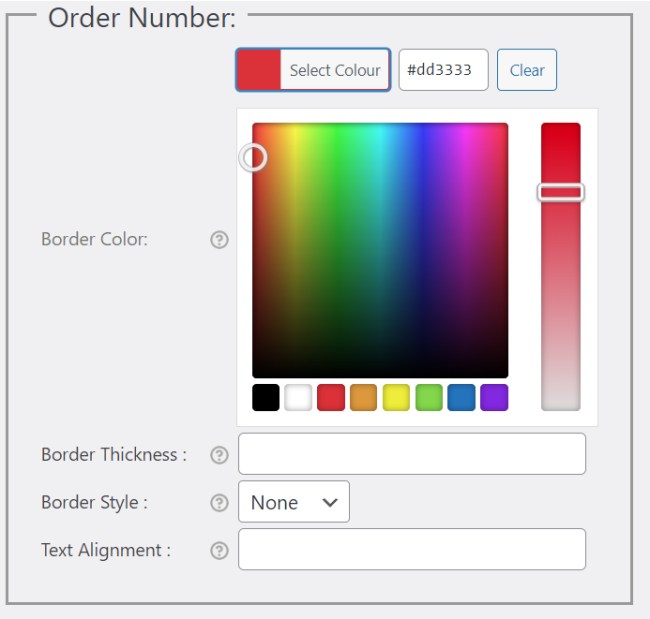Click help icon beside Border Style
This screenshot has width=650, height=619.
[x=220, y=503]
